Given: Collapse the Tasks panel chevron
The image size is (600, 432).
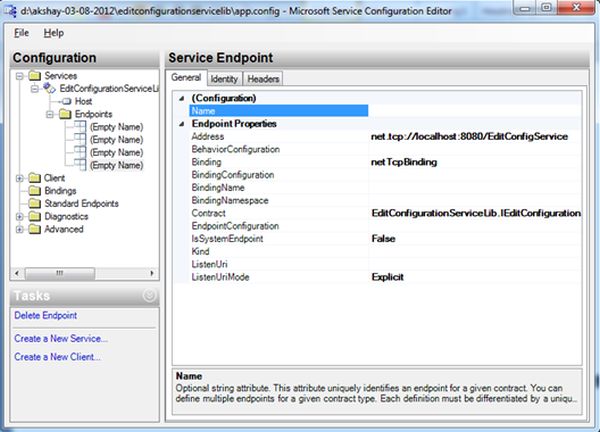Looking at the screenshot, I should coord(150,295).
